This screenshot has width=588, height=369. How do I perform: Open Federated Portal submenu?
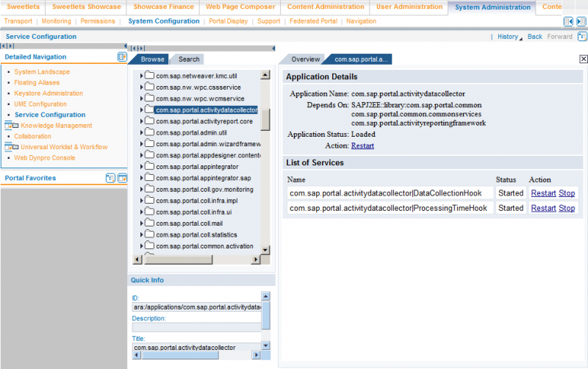tap(314, 21)
